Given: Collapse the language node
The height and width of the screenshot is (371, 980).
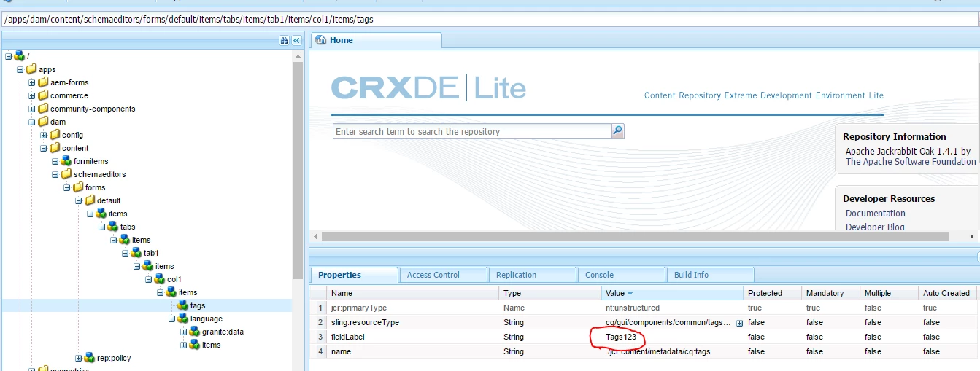Looking at the screenshot, I should (x=172, y=319).
